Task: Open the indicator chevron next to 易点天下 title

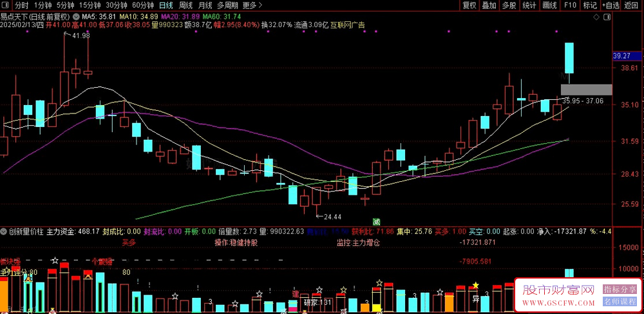Action: click(77, 17)
